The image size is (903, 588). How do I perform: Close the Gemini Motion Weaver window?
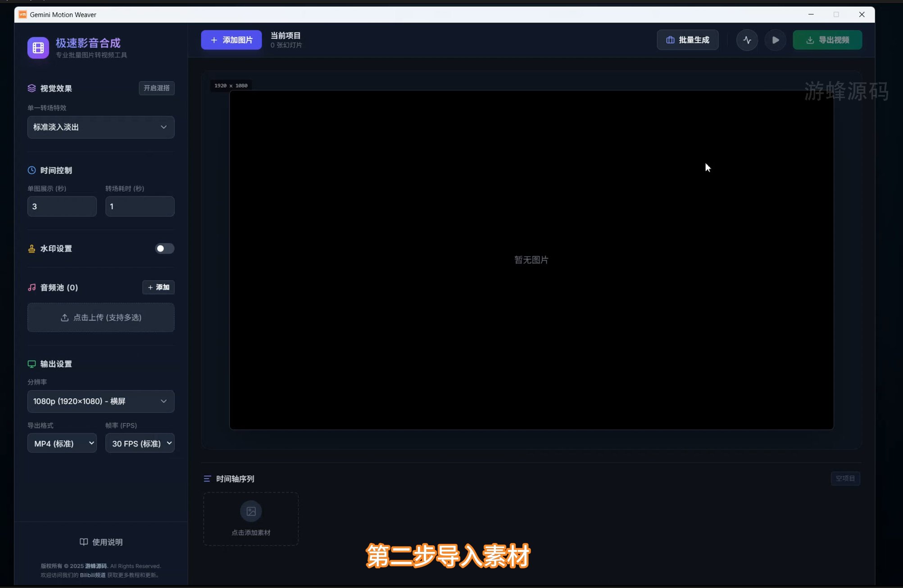[862, 14]
